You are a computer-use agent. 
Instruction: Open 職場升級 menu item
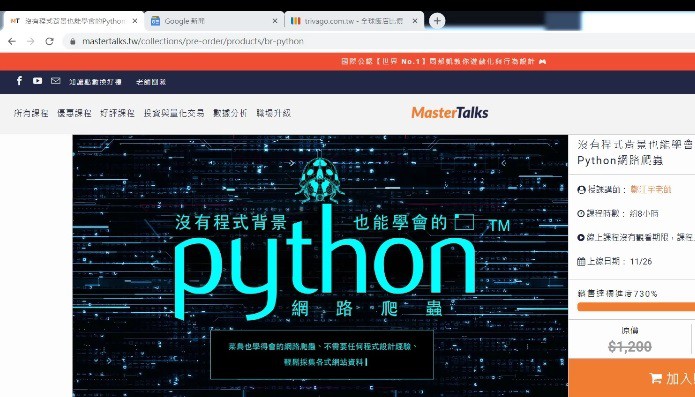coord(273,113)
